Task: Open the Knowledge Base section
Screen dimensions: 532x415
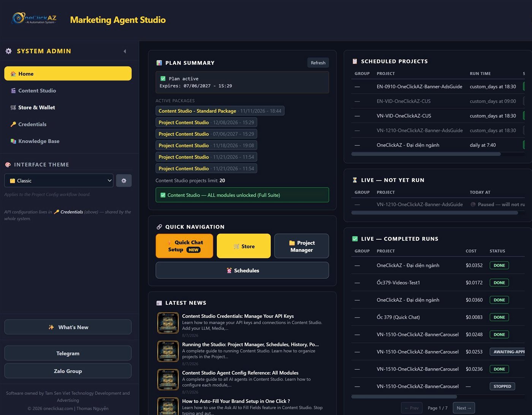Action: click(x=68, y=141)
